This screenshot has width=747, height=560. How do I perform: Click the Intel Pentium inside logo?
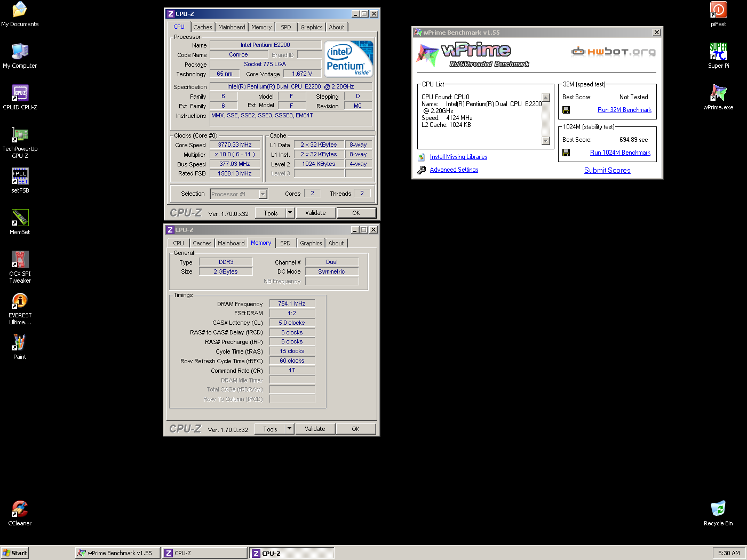[348, 59]
